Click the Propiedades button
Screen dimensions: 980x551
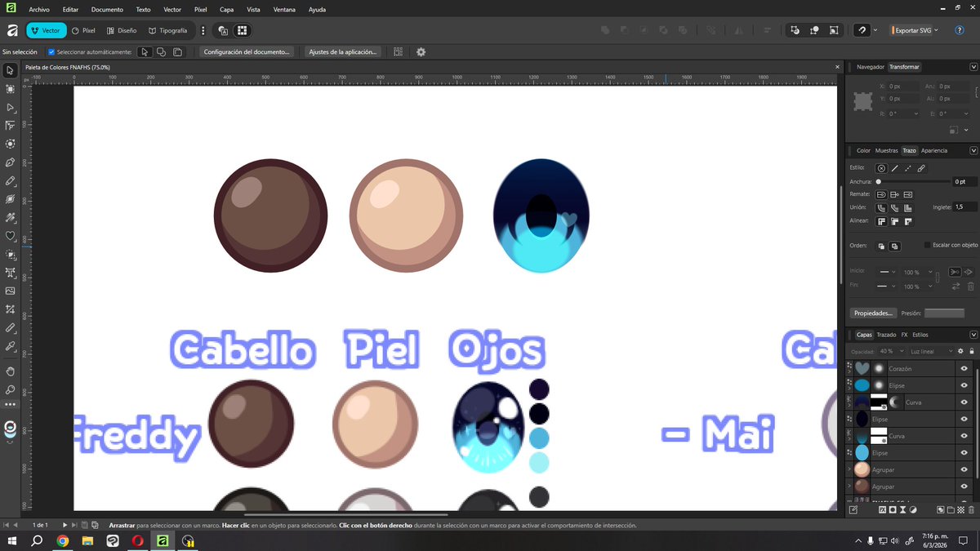tap(874, 313)
